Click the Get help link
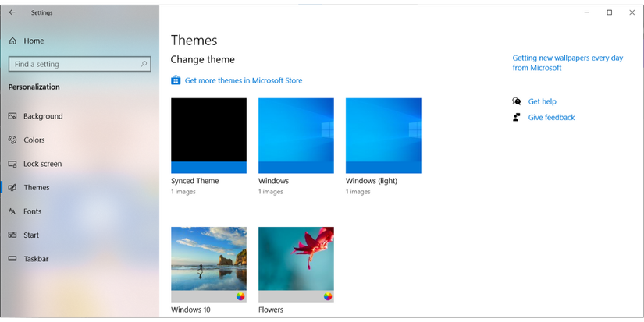 point(543,101)
